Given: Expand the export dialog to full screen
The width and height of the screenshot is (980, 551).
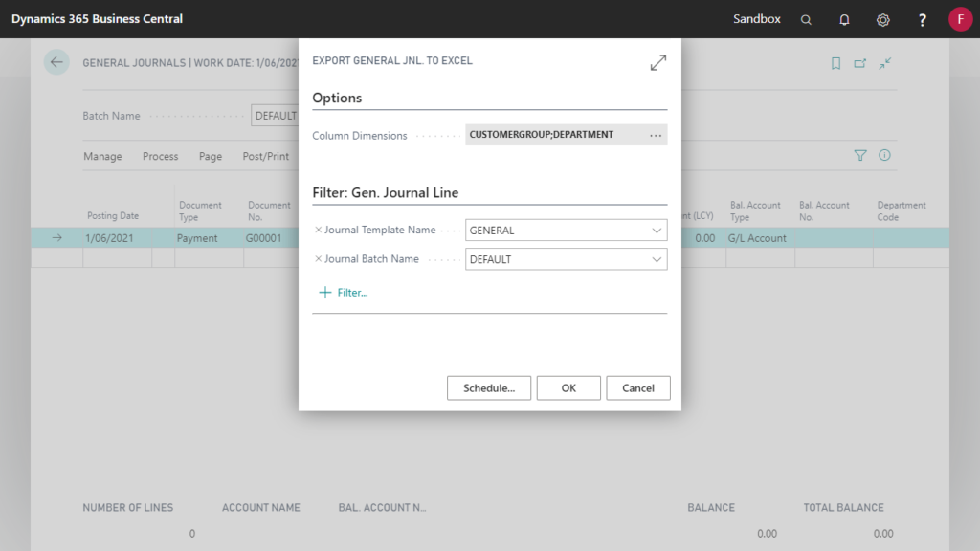Looking at the screenshot, I should (x=658, y=61).
